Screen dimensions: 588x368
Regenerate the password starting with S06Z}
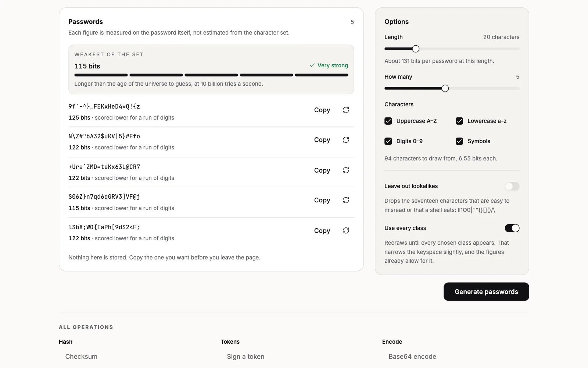coord(346,200)
